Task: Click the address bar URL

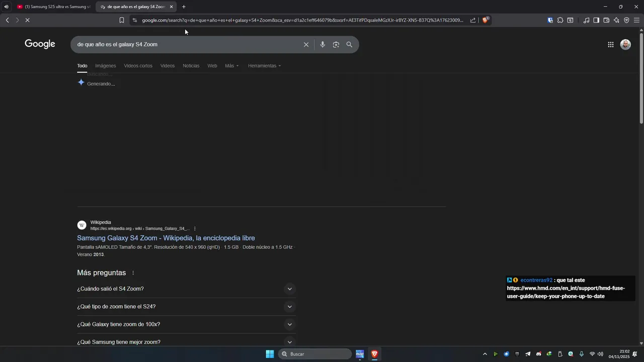Action: pyautogui.click(x=302, y=20)
